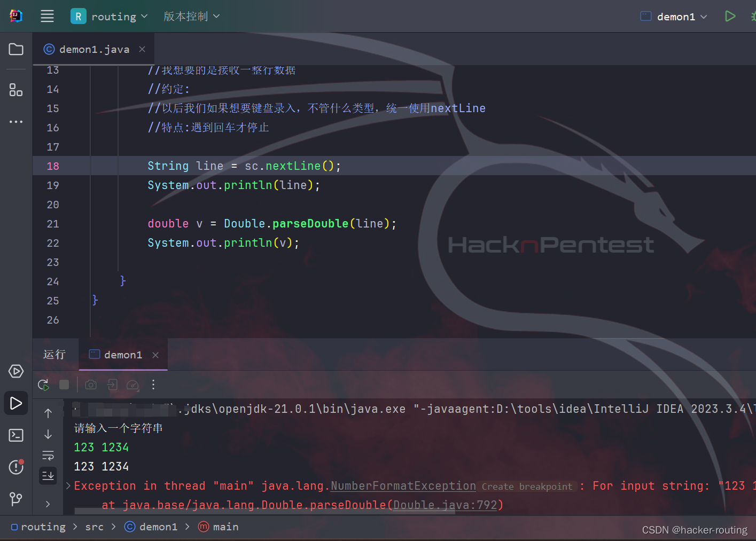The width and height of the screenshot is (756, 541).
Task: Place cursor on nextLine call in line 18
Action: click(293, 166)
